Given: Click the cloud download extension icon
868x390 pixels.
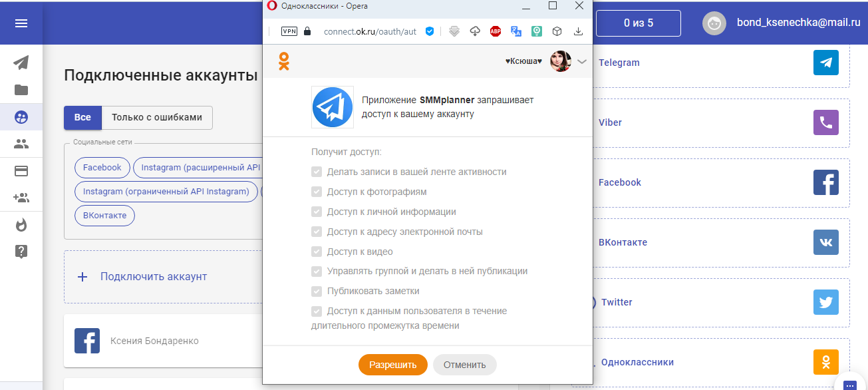Looking at the screenshot, I should tap(475, 31).
